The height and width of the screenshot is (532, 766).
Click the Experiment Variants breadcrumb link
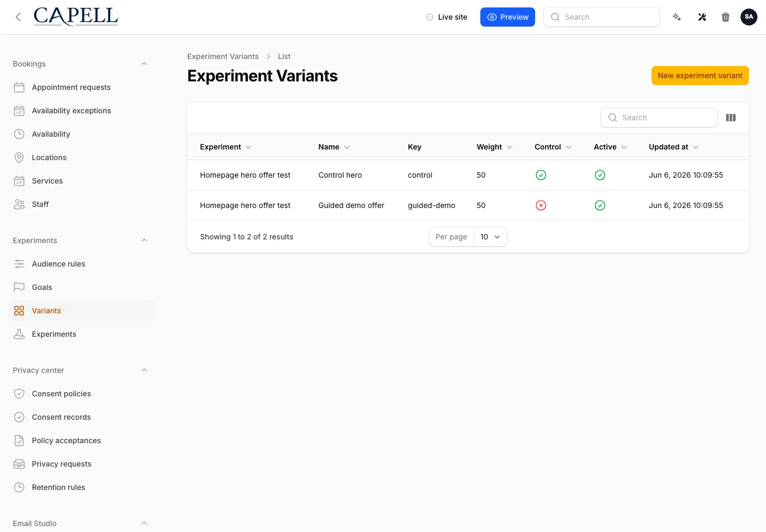[x=223, y=56]
